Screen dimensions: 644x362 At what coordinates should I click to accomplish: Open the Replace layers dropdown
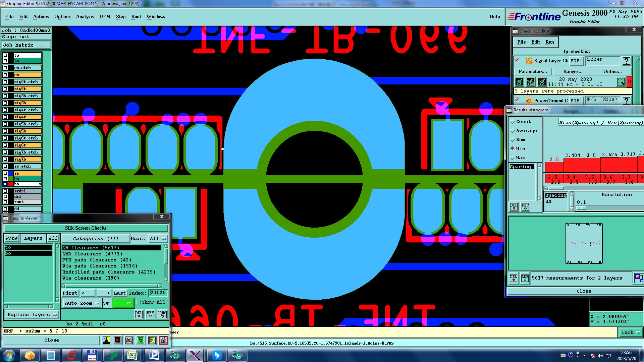[32, 315]
